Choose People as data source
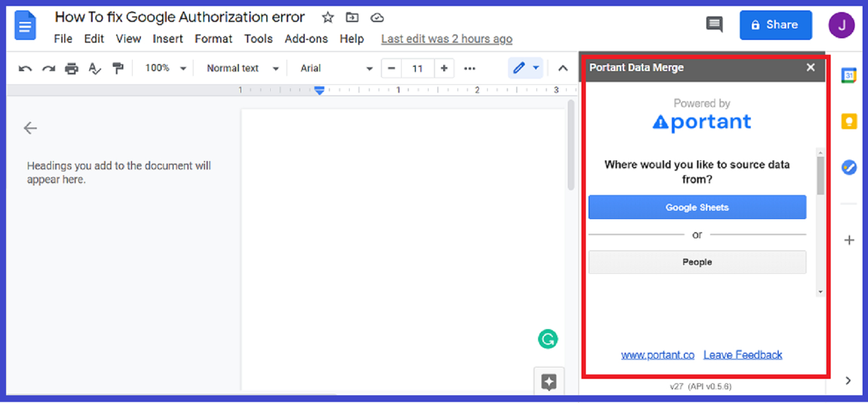This screenshot has width=868, height=403. tap(697, 262)
